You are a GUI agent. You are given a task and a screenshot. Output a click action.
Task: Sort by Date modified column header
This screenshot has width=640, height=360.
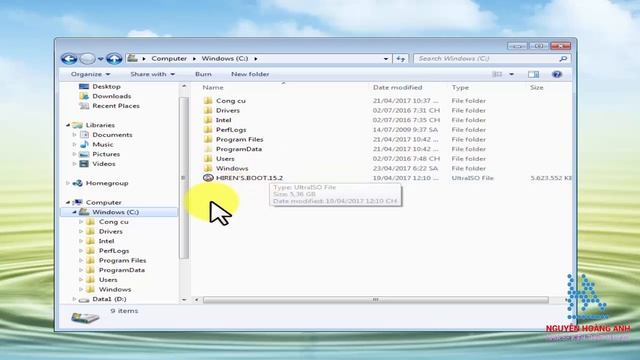click(x=397, y=88)
